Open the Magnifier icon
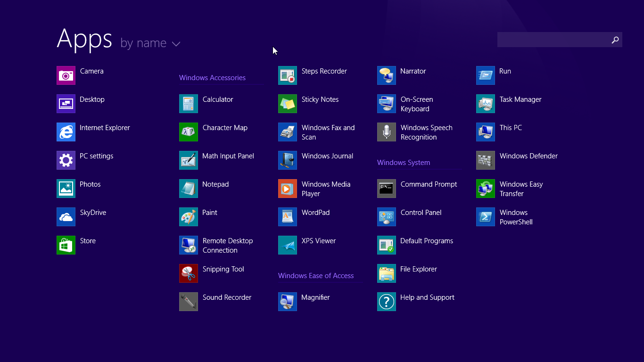This screenshot has height=362, width=644. 288,302
